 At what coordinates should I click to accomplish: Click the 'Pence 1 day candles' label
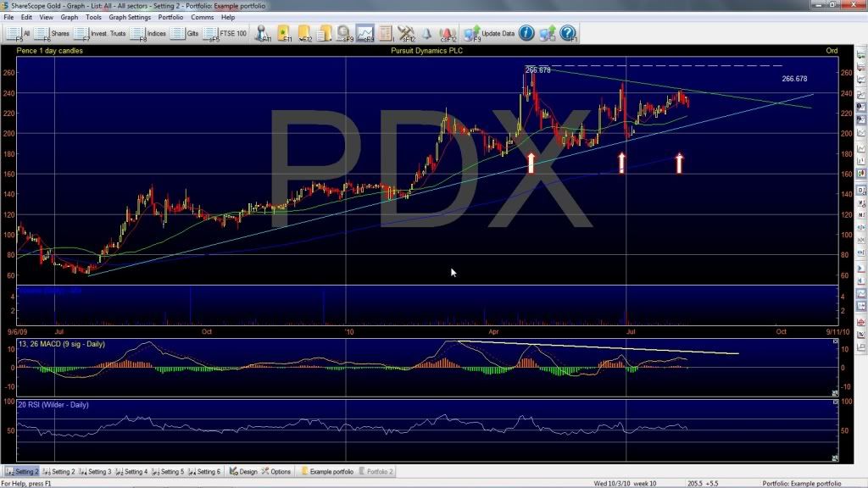(50, 50)
